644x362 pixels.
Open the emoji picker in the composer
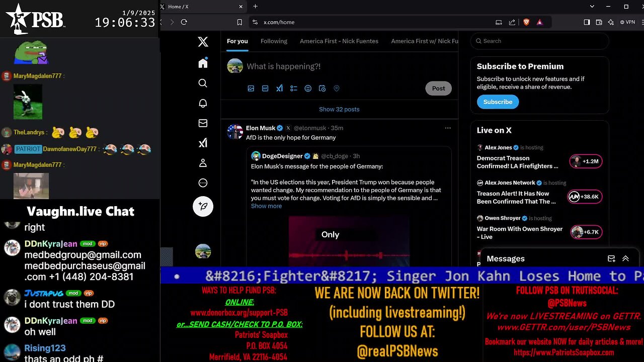click(308, 88)
